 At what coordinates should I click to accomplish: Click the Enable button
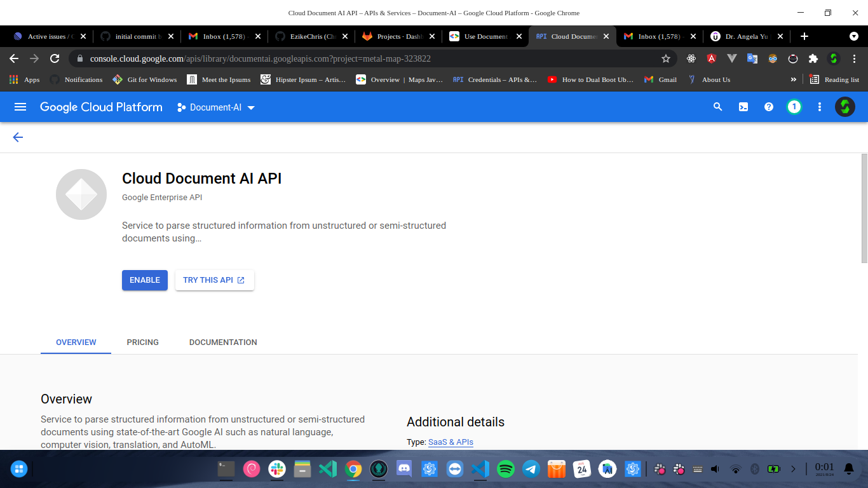(145, 280)
